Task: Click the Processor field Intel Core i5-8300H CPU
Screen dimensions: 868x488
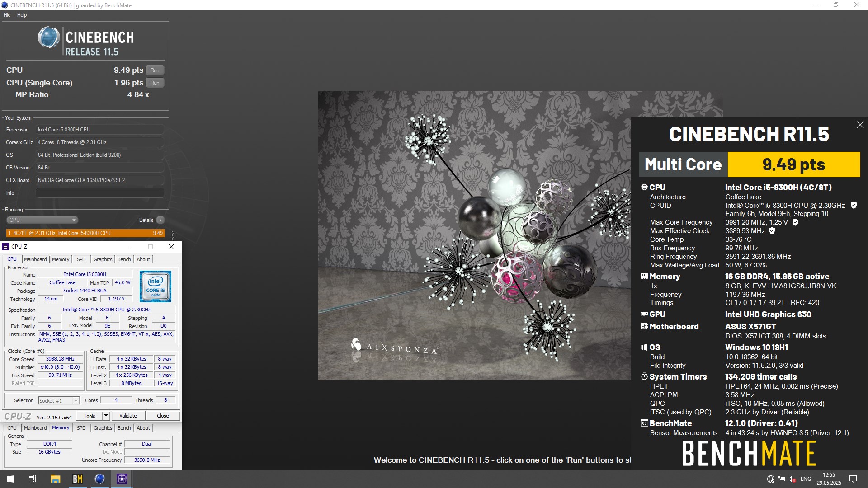Action: 99,130
